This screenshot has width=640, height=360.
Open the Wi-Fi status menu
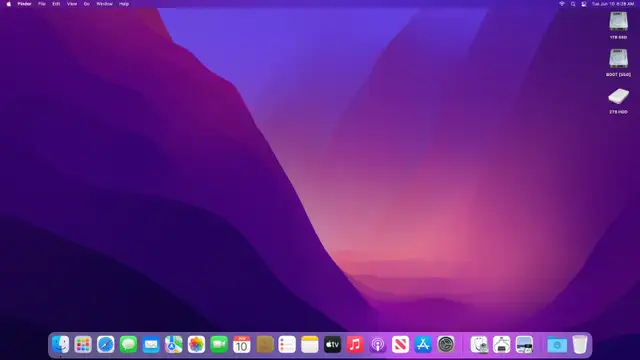562,4
